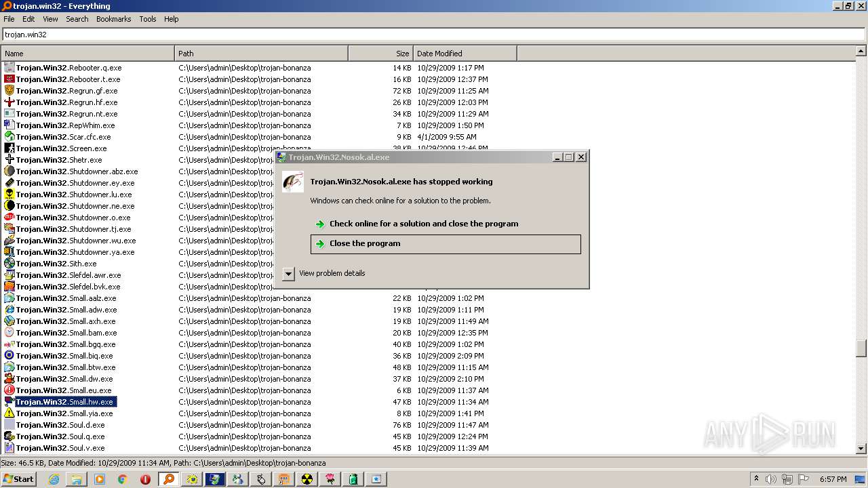Open the View menu

(50, 19)
